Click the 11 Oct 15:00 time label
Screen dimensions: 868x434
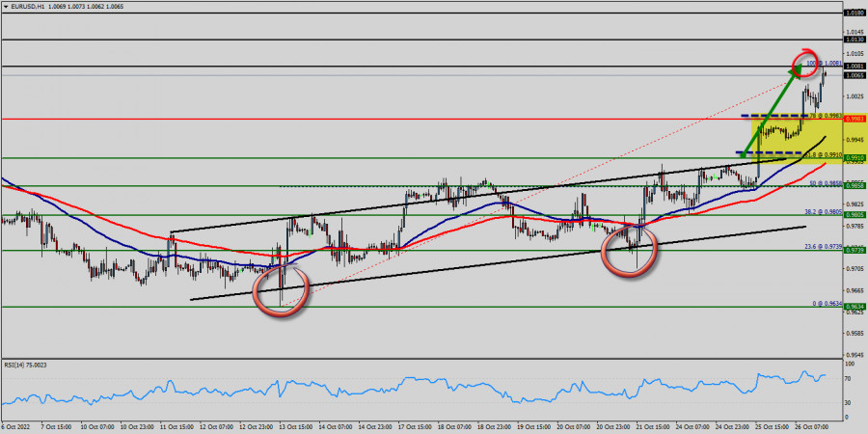176,428
